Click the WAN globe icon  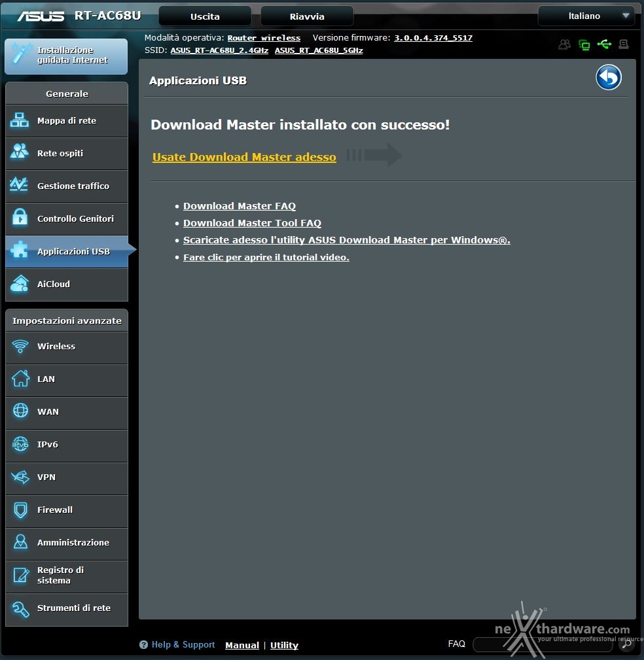[20, 410]
